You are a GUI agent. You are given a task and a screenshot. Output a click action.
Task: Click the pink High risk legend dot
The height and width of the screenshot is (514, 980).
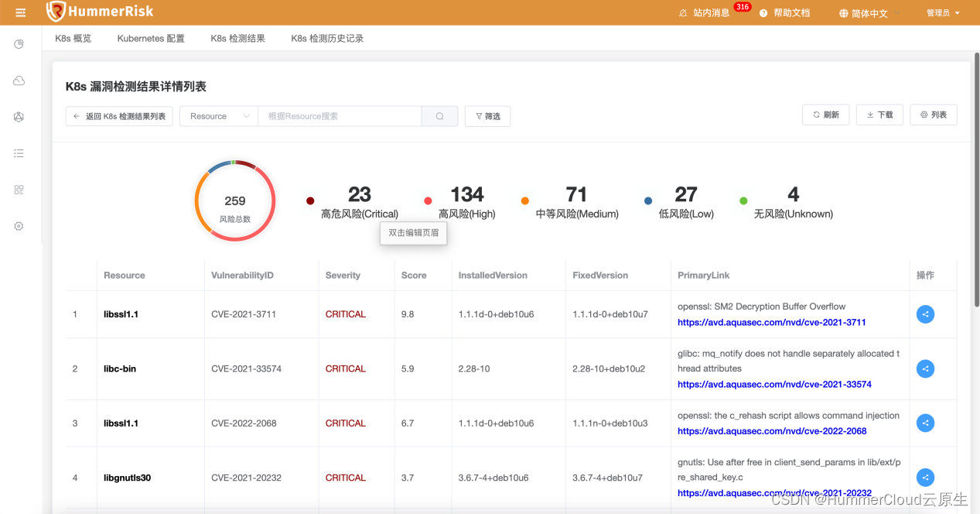click(x=428, y=201)
